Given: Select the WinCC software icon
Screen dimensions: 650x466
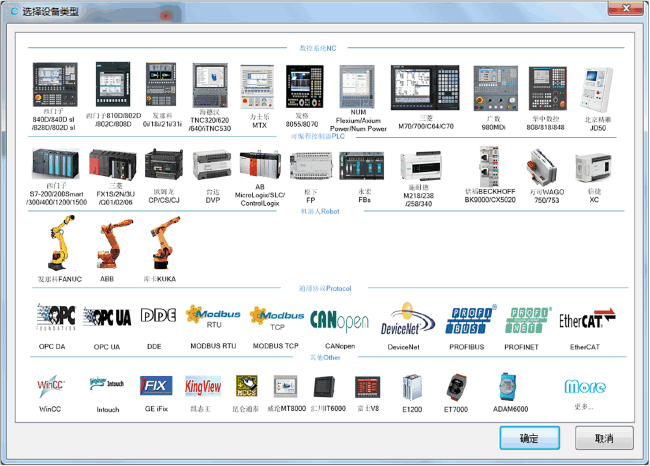Looking at the screenshot, I should coord(51,386).
